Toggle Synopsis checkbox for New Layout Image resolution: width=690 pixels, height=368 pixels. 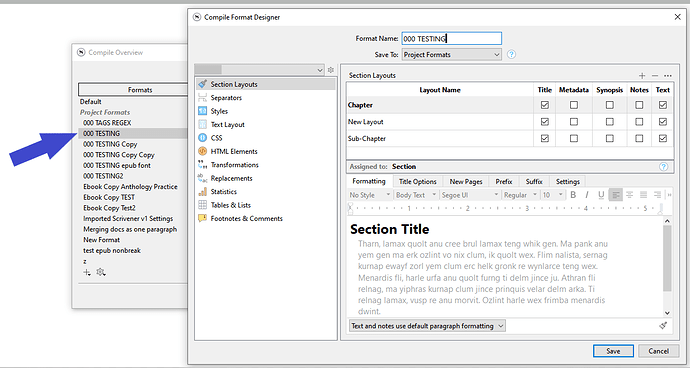point(609,122)
